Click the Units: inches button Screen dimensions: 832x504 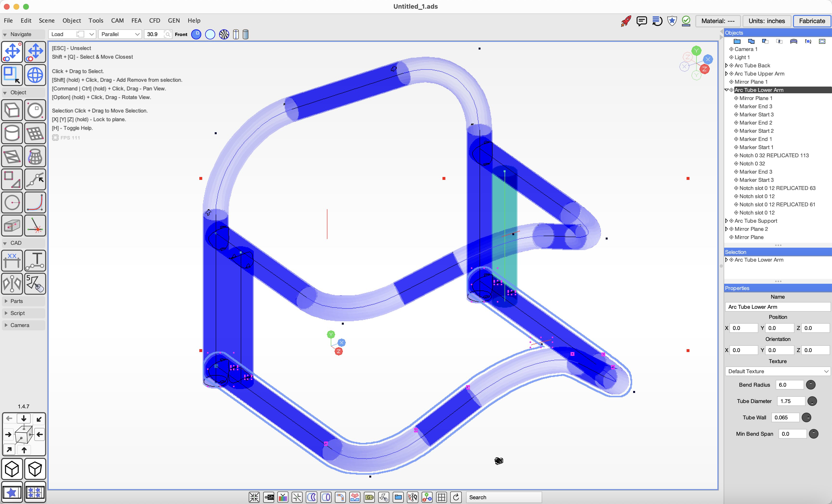coord(767,21)
